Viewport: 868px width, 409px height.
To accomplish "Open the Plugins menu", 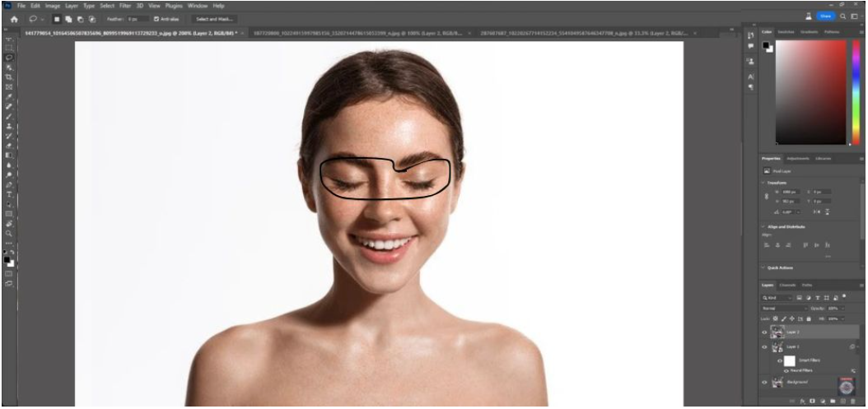I will click(174, 6).
